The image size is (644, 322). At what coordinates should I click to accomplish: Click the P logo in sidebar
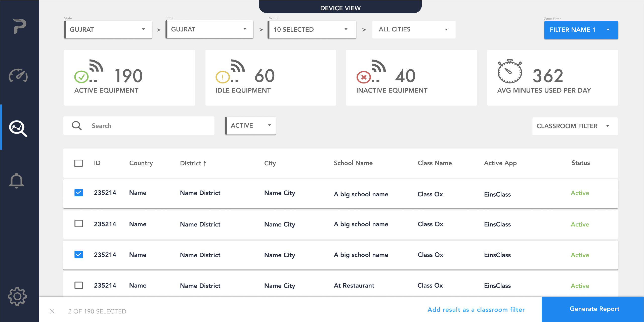(19, 26)
